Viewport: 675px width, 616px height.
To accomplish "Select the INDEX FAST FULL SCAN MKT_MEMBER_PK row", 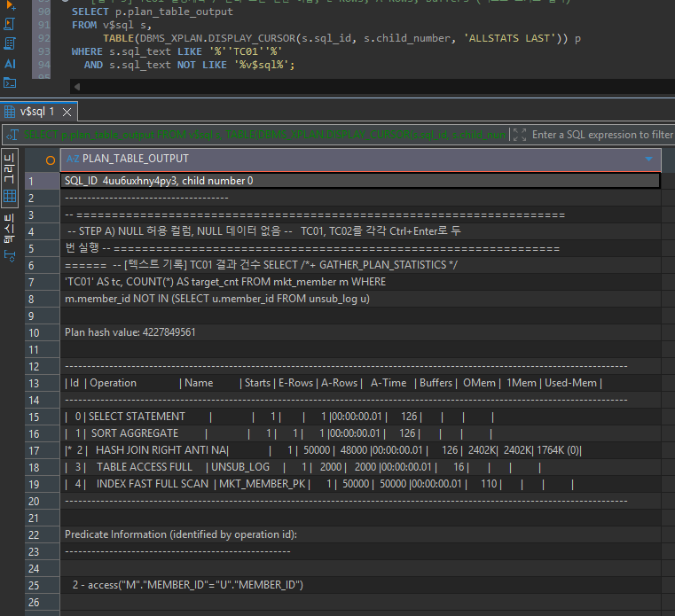I will 361,484.
